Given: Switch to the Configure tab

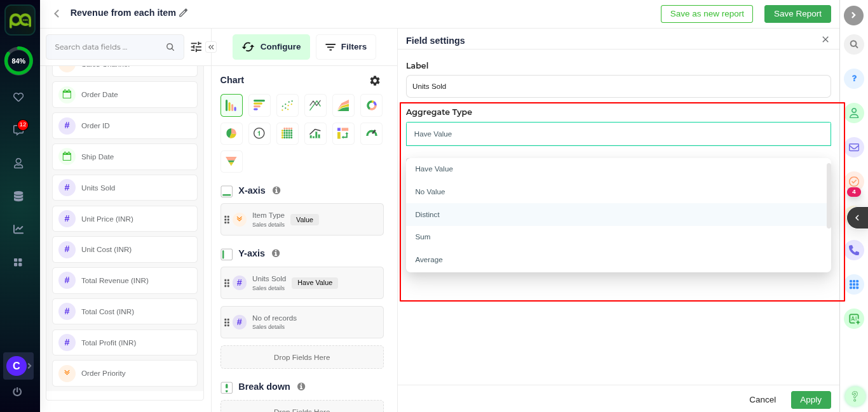Looking at the screenshot, I should pos(271,47).
